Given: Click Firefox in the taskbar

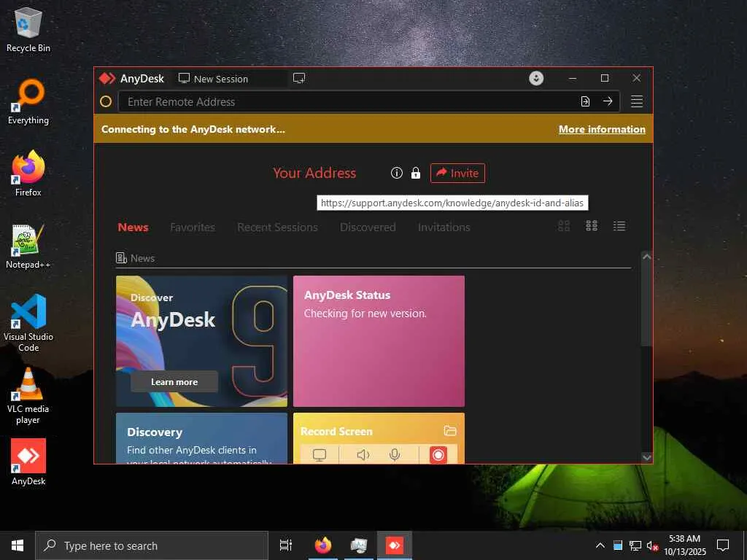Looking at the screenshot, I should point(323,545).
